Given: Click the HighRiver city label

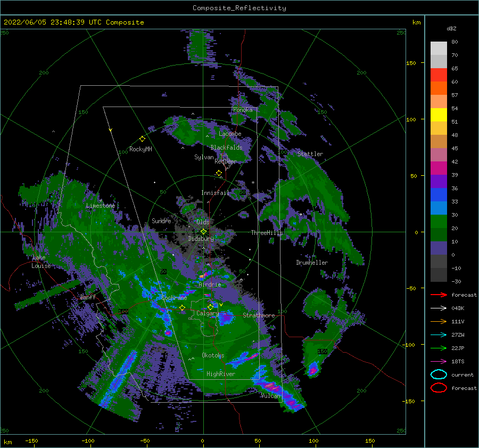Looking at the screenshot, I should (x=221, y=374).
